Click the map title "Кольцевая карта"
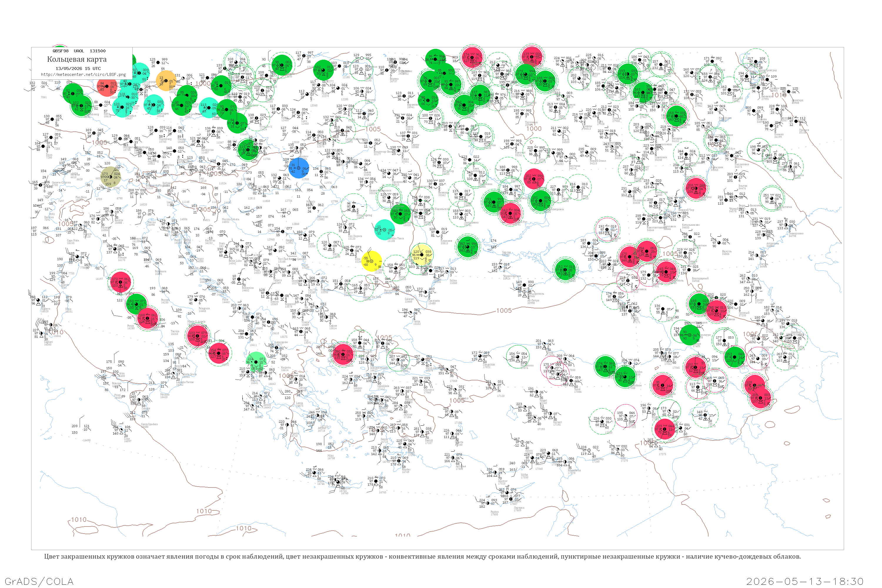Image resolution: width=882 pixels, height=588 pixels. point(77,59)
